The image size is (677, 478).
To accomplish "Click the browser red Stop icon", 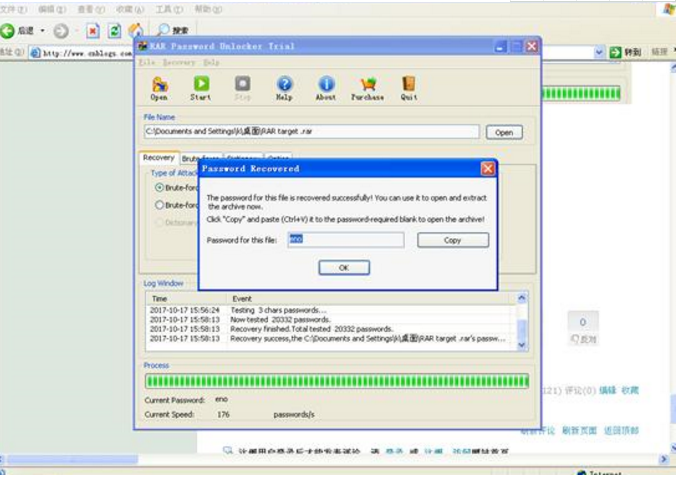I will (x=92, y=31).
